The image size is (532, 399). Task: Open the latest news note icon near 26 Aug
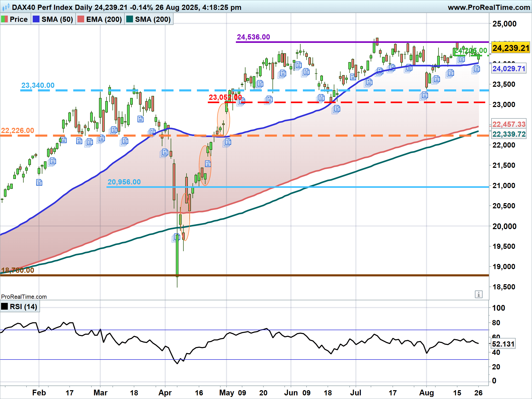coord(476,69)
